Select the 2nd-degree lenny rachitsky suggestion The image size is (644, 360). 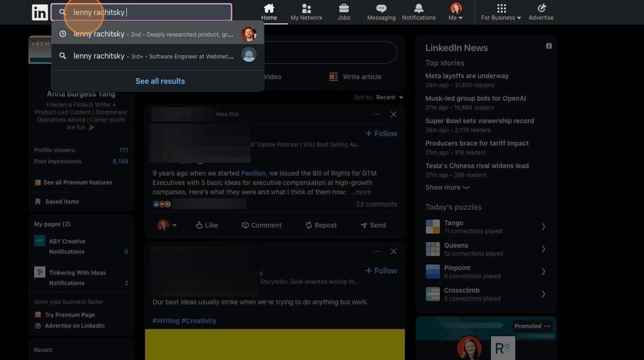[158, 34]
